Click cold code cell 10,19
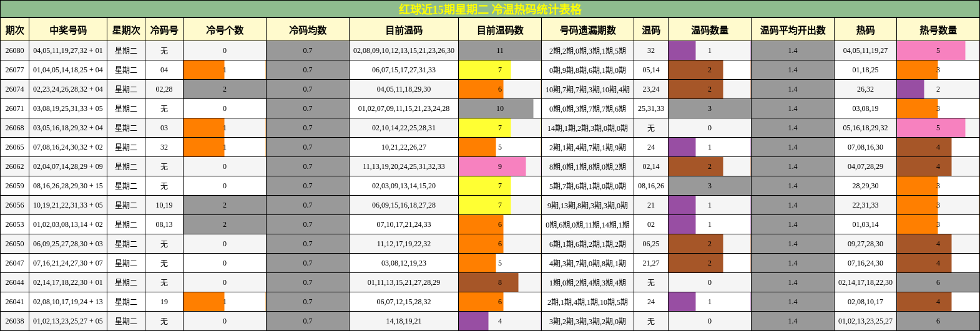 pos(164,205)
